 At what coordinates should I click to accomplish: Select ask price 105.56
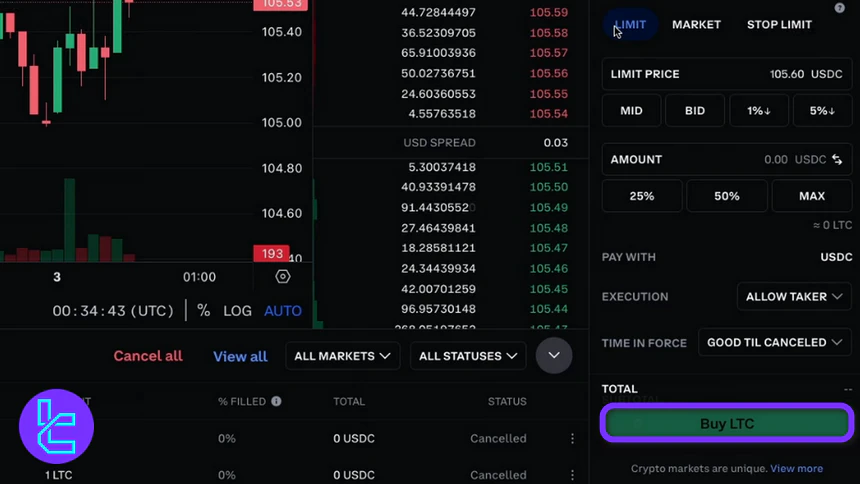pyautogui.click(x=548, y=74)
